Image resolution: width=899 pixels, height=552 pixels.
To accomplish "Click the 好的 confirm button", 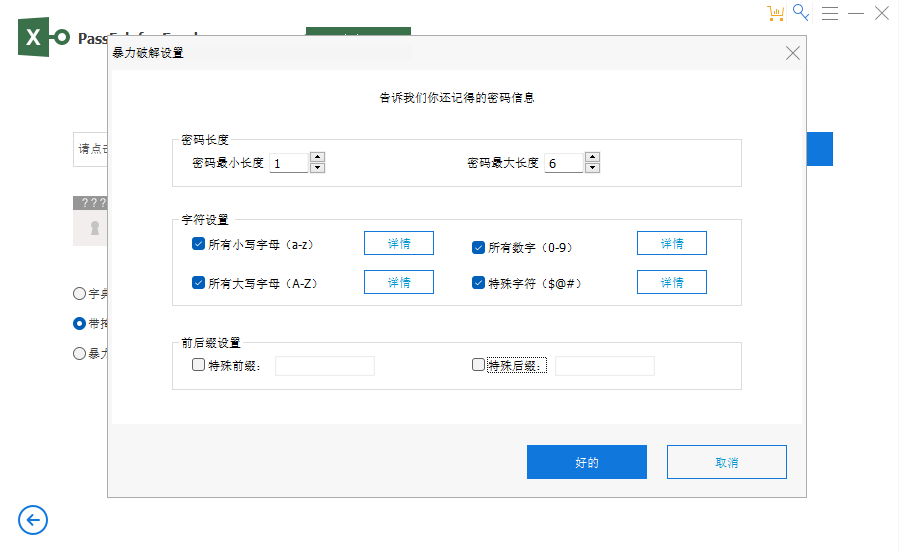I will (586, 462).
